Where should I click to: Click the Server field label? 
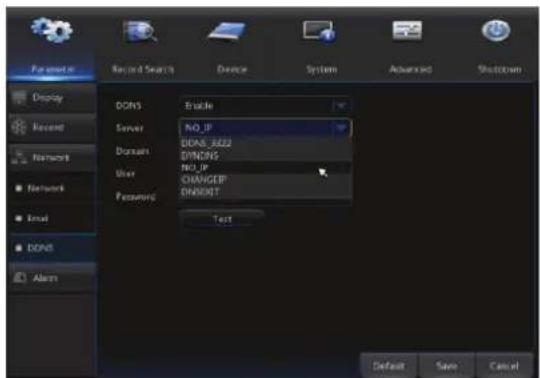coord(129,128)
